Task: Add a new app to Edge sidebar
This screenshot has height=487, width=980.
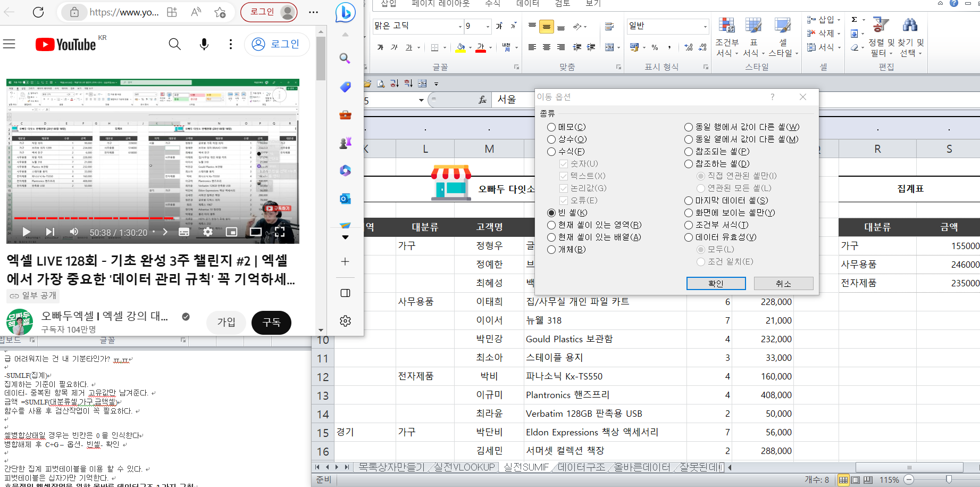Action: [x=345, y=261]
